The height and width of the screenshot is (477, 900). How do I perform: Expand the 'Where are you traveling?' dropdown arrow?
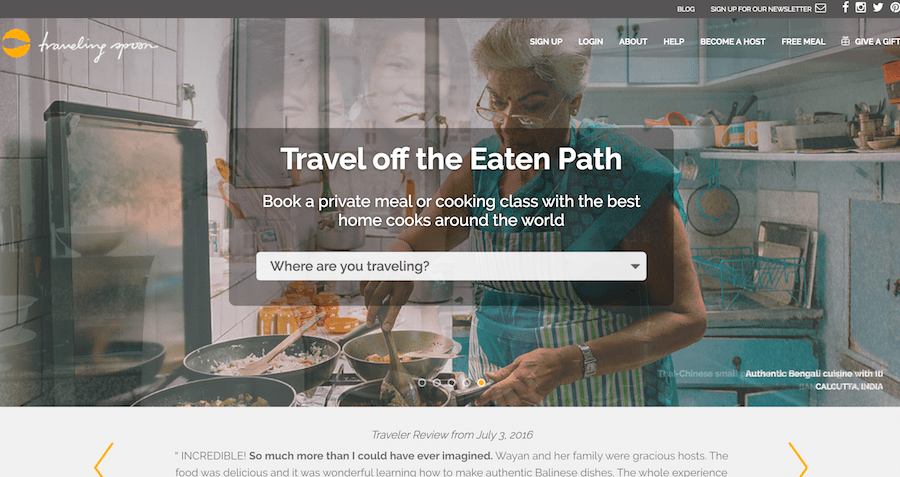coord(635,266)
